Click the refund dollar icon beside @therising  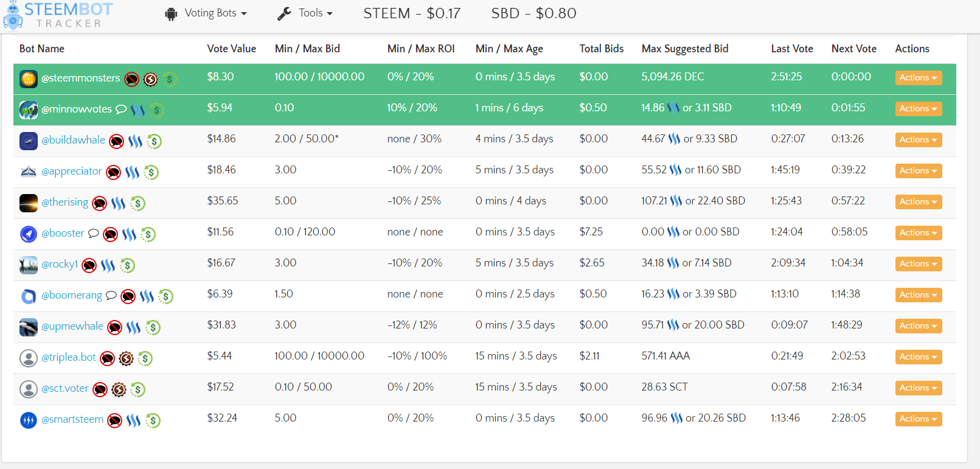(x=138, y=204)
